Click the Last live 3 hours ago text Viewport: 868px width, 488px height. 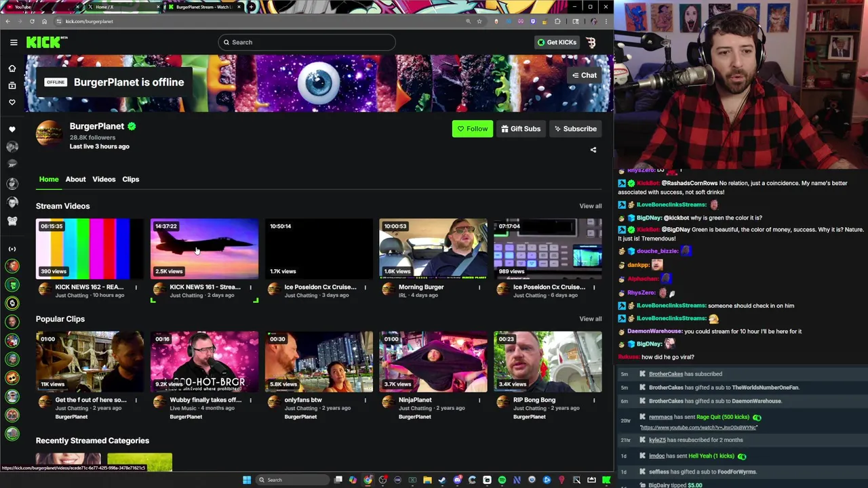(x=99, y=146)
